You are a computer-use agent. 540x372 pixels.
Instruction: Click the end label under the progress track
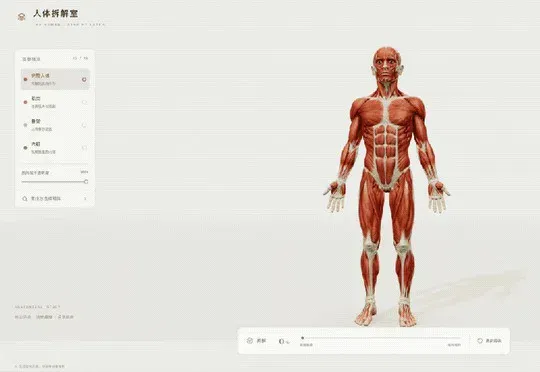pos(454,345)
